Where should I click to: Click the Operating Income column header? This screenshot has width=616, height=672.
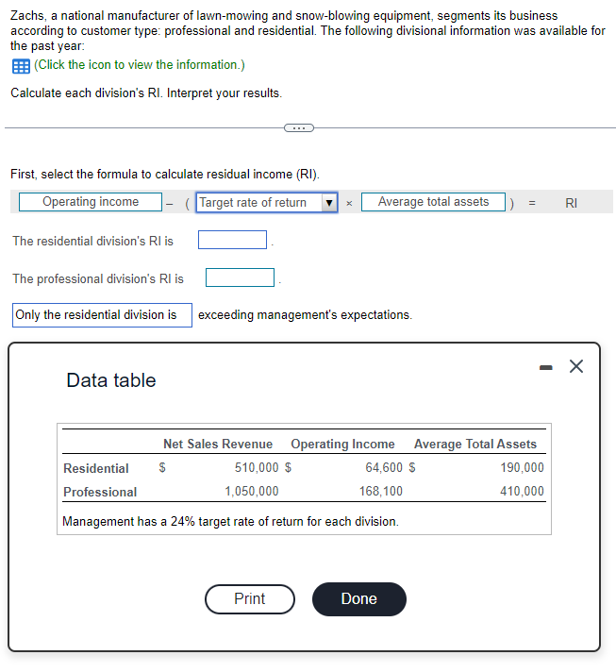pyautogui.click(x=342, y=444)
